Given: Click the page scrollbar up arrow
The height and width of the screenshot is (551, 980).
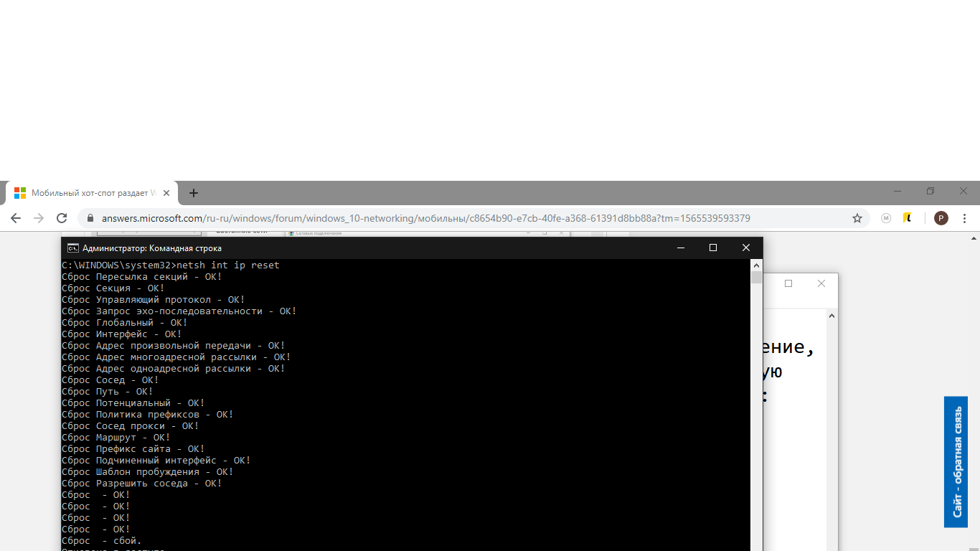Looking at the screenshot, I should click(x=974, y=238).
